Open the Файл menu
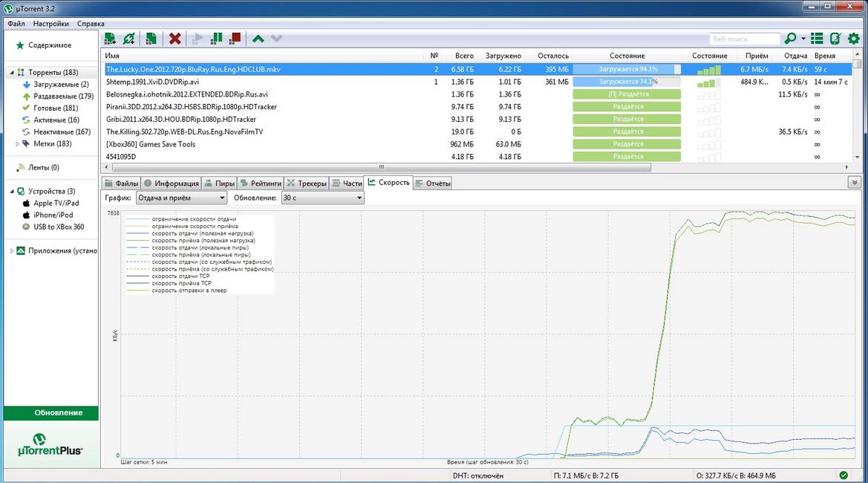868x483 pixels. tap(16, 24)
